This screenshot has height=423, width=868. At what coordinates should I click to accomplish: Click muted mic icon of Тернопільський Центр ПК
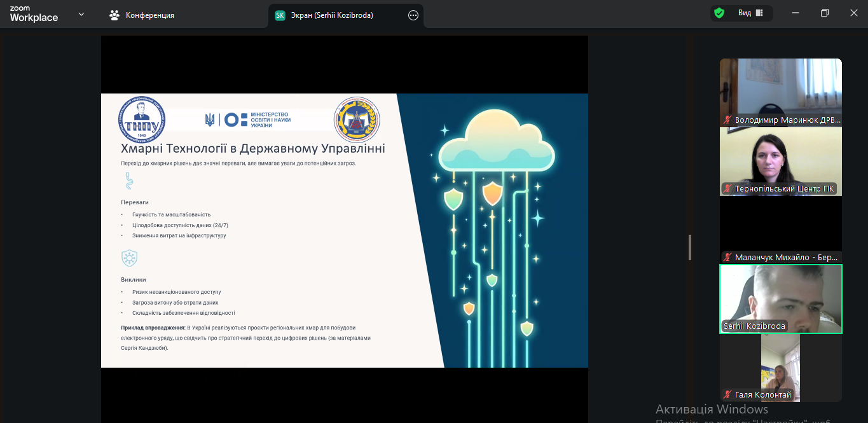click(727, 189)
